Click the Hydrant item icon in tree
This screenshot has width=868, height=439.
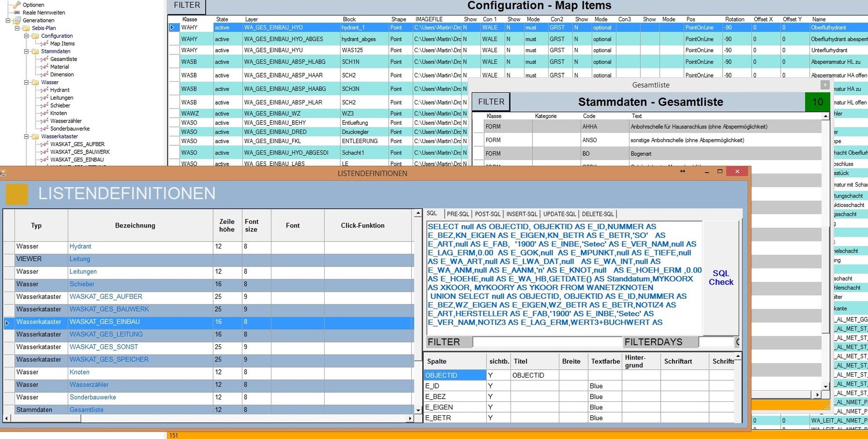[x=44, y=90]
